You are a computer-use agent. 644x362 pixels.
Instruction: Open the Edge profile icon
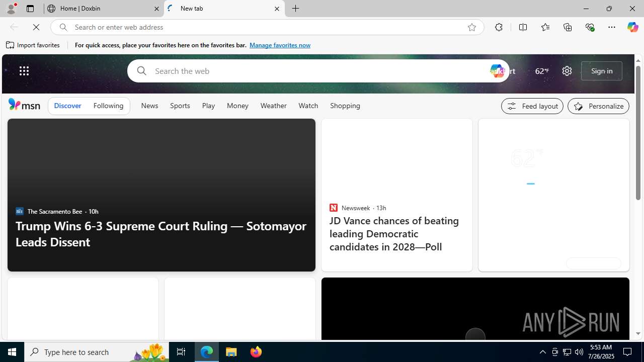click(11, 9)
